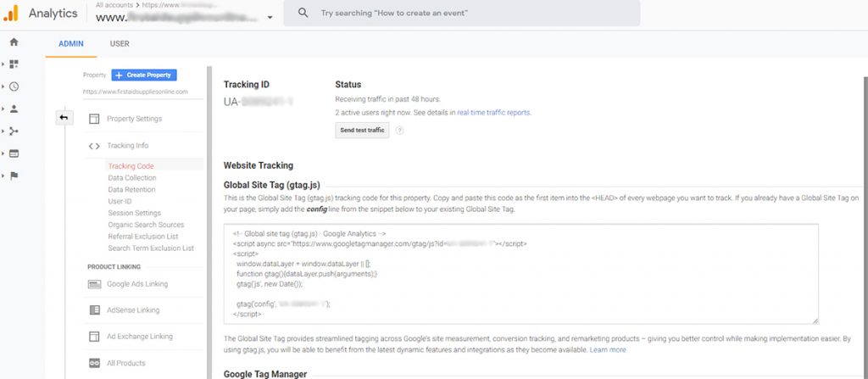Open Realtime clock icon in sidebar
The width and height of the screenshot is (868, 379).
[x=14, y=86]
